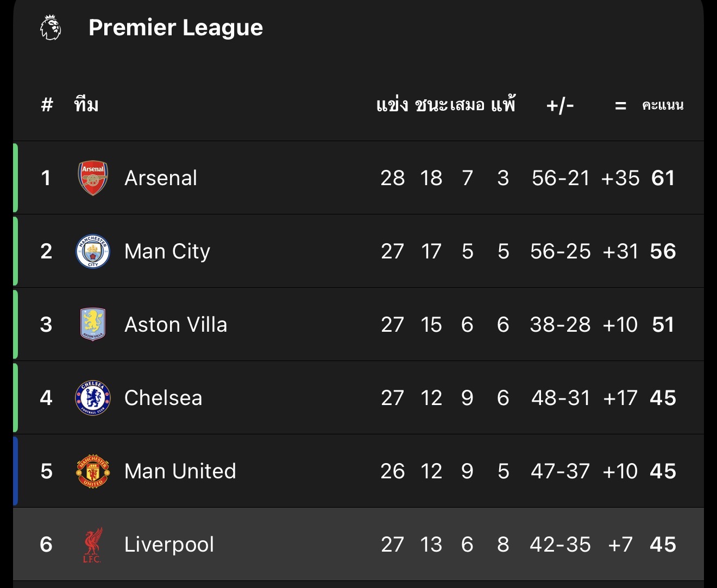Open the Manchester United crest
This screenshot has height=588, width=717.
(x=93, y=471)
